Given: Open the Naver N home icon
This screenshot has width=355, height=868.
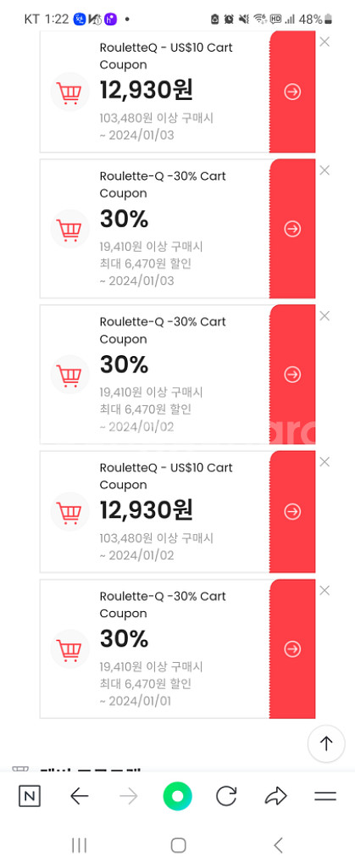Looking at the screenshot, I should tap(30, 797).
